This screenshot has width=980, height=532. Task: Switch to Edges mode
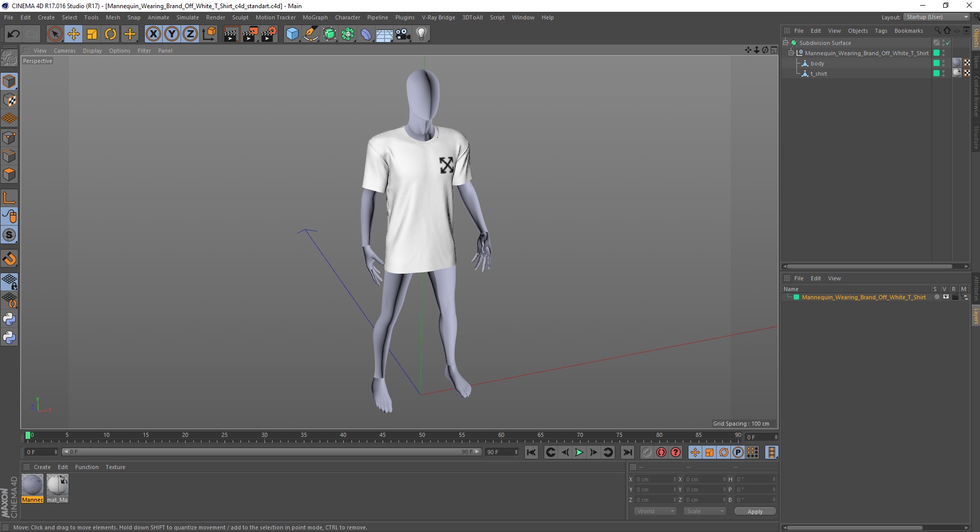pos(9,156)
